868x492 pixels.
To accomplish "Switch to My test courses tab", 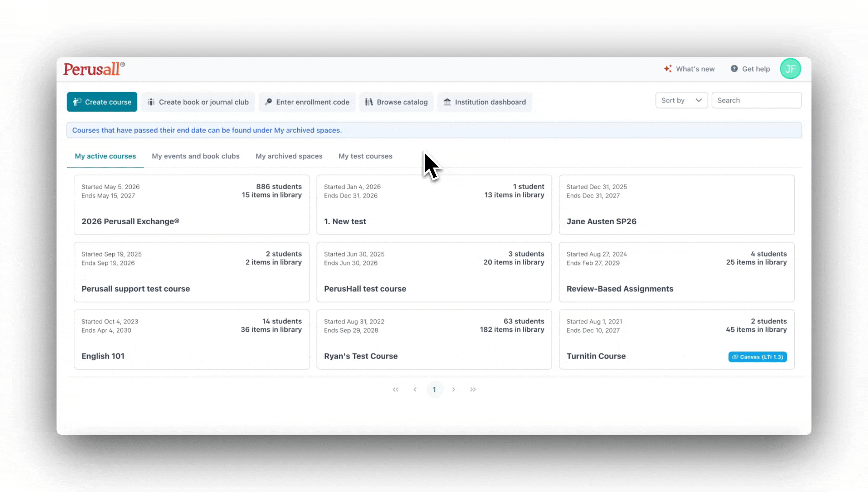I will click(x=365, y=156).
